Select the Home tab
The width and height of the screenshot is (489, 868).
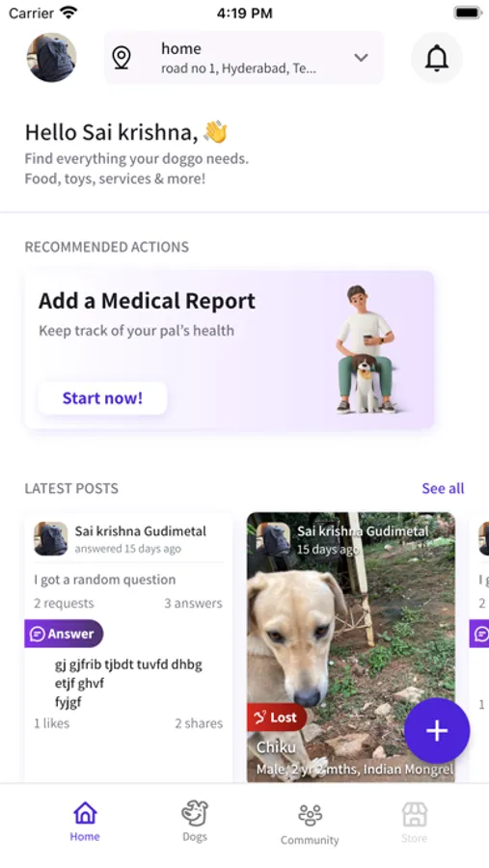(x=85, y=822)
